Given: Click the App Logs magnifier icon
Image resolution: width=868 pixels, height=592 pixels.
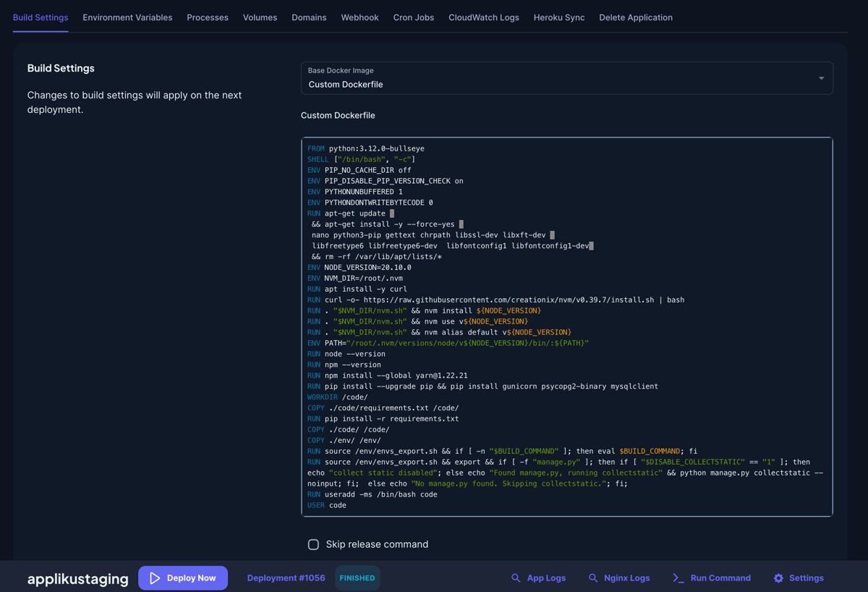Looking at the screenshot, I should coord(516,578).
